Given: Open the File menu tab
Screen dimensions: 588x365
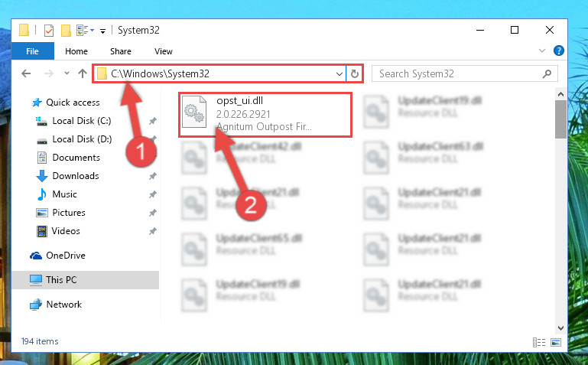Looking at the screenshot, I should [x=33, y=51].
